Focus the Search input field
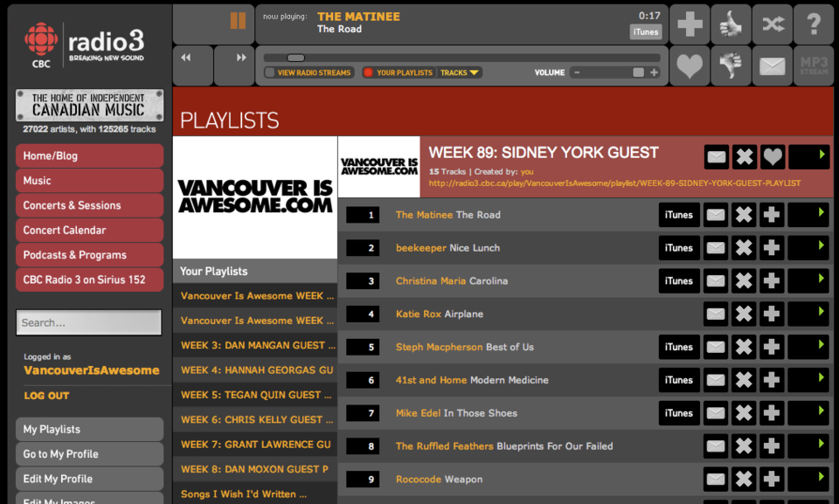The height and width of the screenshot is (504, 839). coord(89,322)
